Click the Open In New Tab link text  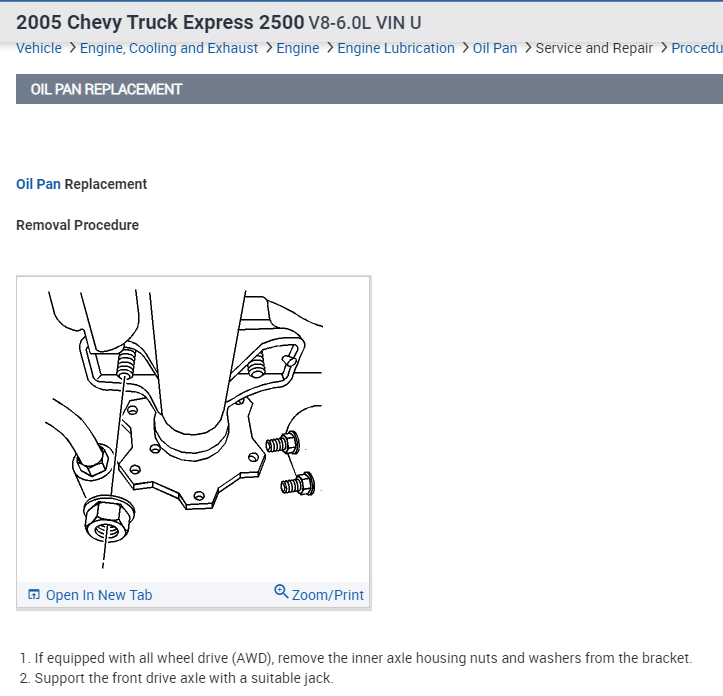click(x=99, y=595)
